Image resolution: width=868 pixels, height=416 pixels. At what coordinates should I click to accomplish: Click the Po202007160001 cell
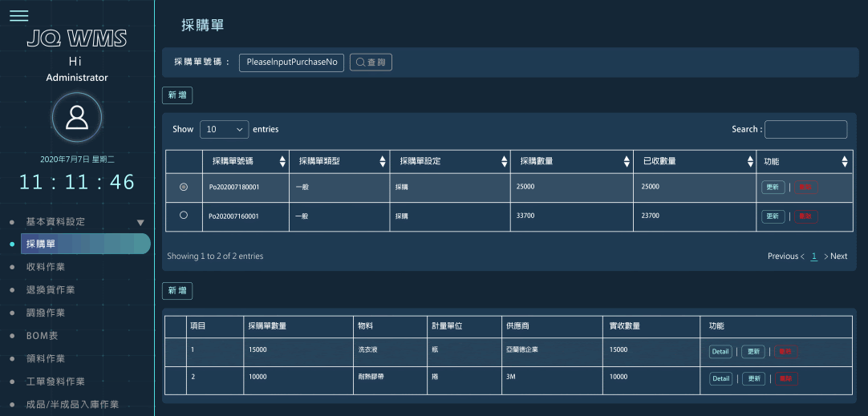pos(245,216)
